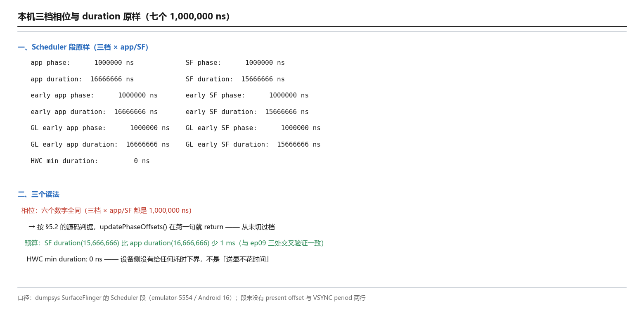644x311 pixels.
Task: Click the line mentioning updatePhaseOffsets()
Action: [x=152, y=227]
